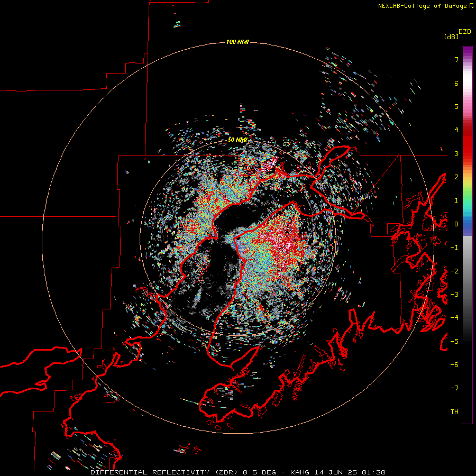Click the 2 value on color scale
The width and height of the screenshot is (476, 476).
click(456, 177)
